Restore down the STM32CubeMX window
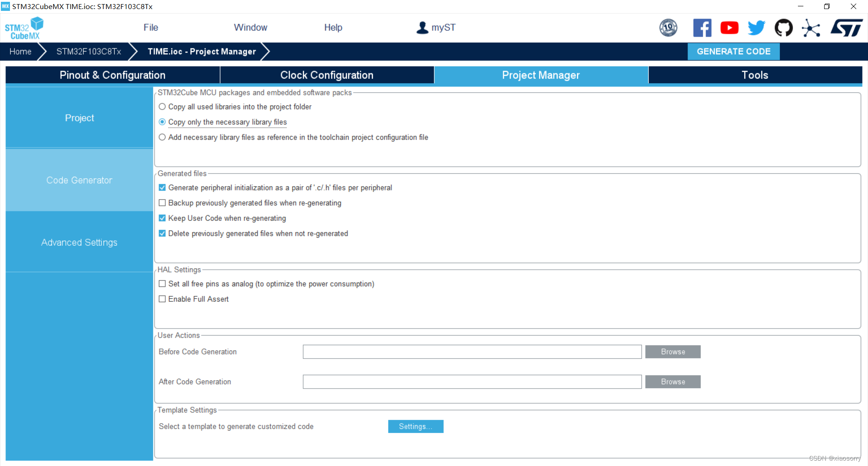868x466 pixels. 827,6
